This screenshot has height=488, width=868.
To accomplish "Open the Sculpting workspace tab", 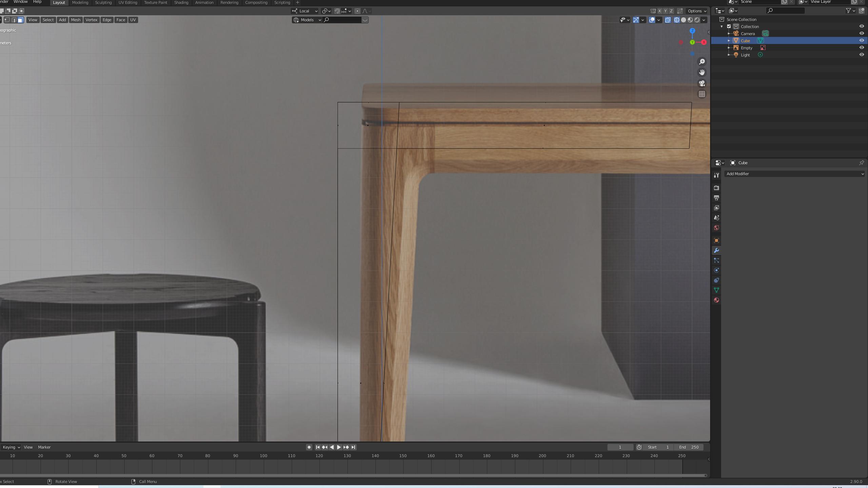I will click(x=103, y=3).
